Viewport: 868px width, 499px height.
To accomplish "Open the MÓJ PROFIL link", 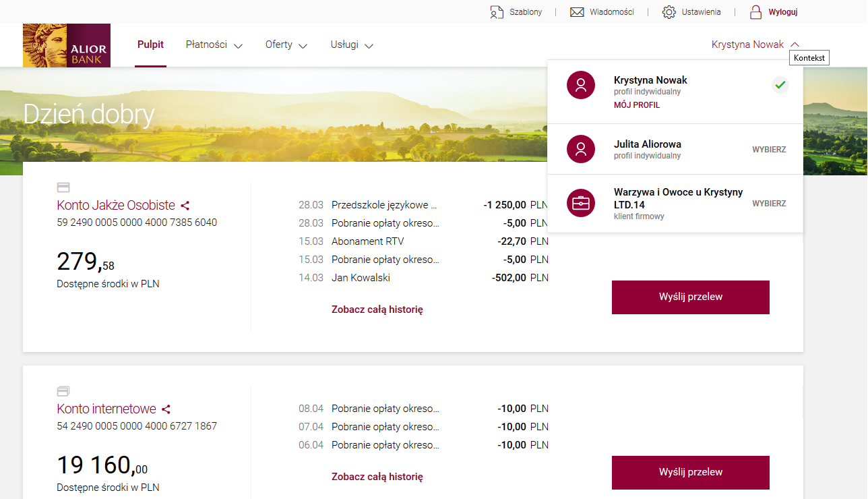I will 637,105.
